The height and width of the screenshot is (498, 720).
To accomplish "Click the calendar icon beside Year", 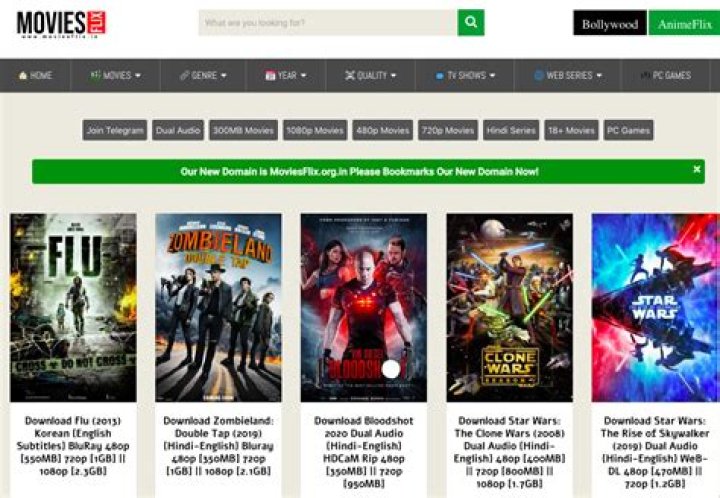I will [270, 75].
